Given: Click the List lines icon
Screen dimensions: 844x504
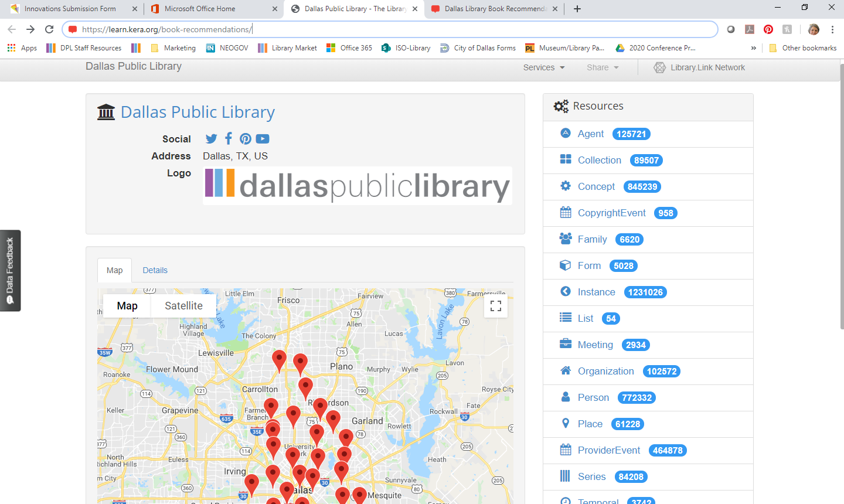Looking at the screenshot, I should tap(566, 318).
